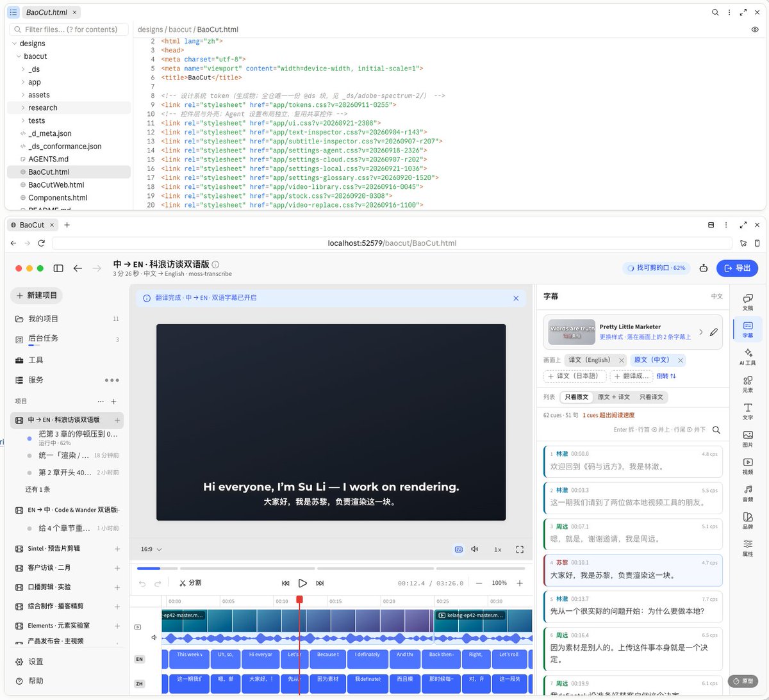Select the 文字 text tool
The image size is (769, 700).
[747, 411]
